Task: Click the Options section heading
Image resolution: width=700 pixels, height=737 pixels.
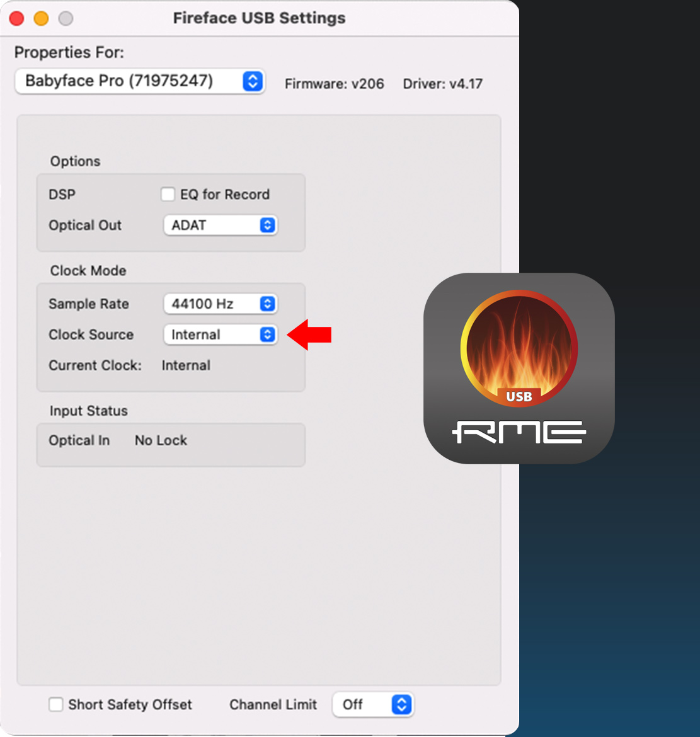Action: pos(75,161)
